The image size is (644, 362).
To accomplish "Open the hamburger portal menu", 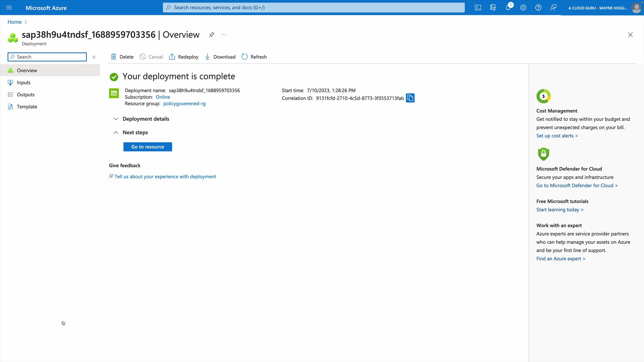I will point(9,8).
